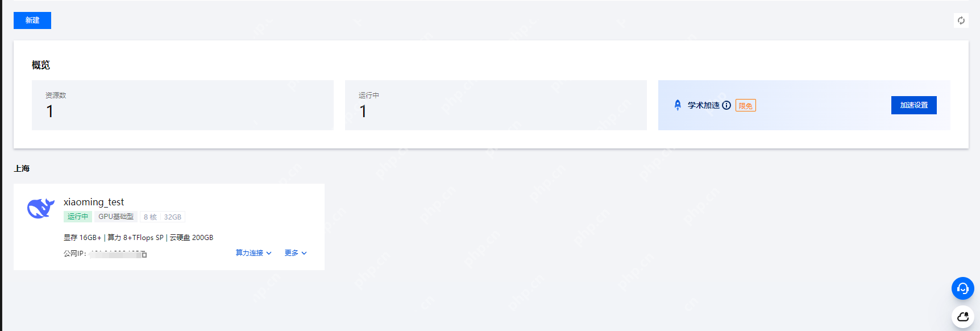Click the GPU基础型 tag
Image resolution: width=980 pixels, height=331 pixels.
point(116,217)
